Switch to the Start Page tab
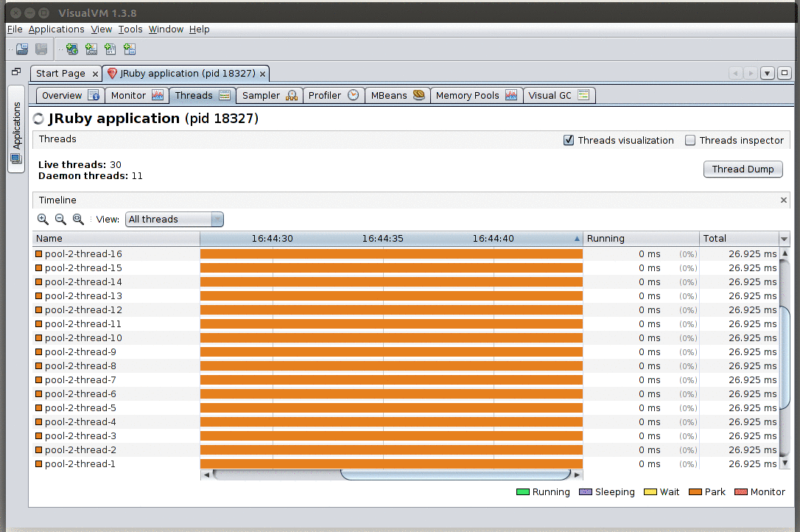The height and width of the screenshot is (532, 800). click(60, 74)
